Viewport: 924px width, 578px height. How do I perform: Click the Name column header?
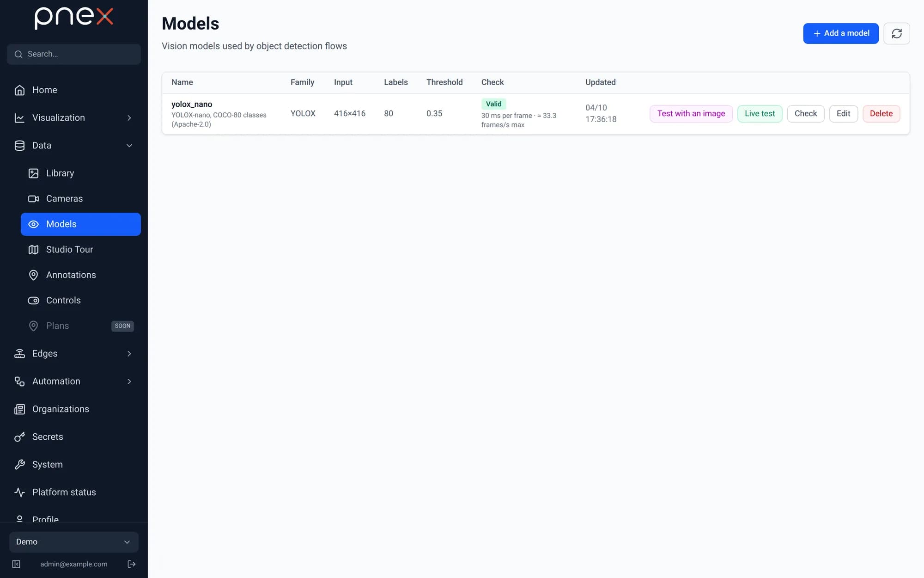(182, 82)
